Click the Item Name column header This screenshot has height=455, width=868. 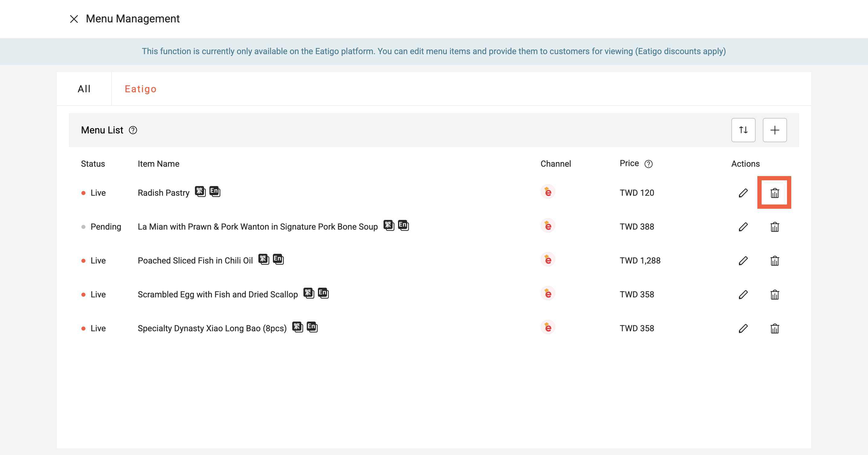pos(158,164)
